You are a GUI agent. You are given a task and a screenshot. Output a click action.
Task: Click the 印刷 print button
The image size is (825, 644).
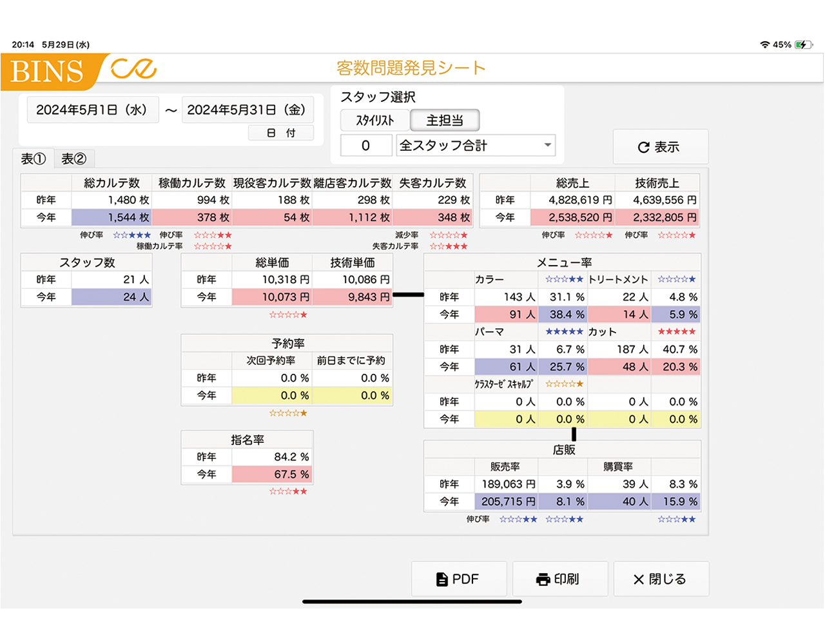pyautogui.click(x=560, y=579)
